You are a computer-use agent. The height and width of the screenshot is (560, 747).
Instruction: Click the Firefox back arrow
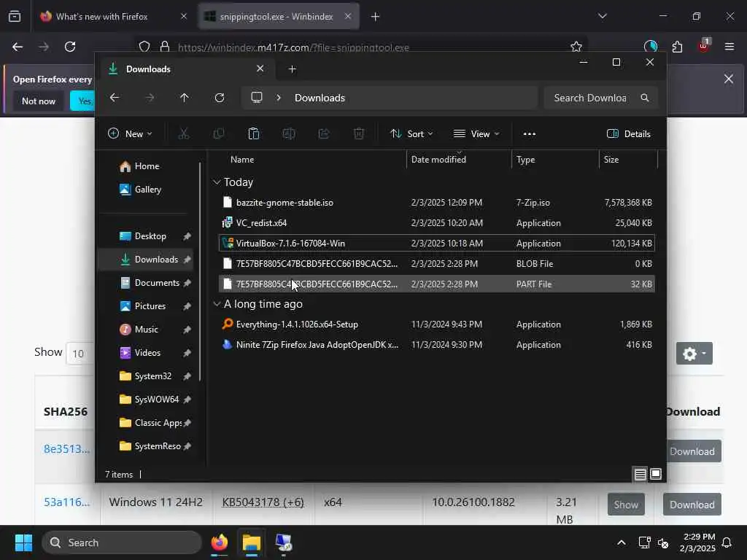18,47
